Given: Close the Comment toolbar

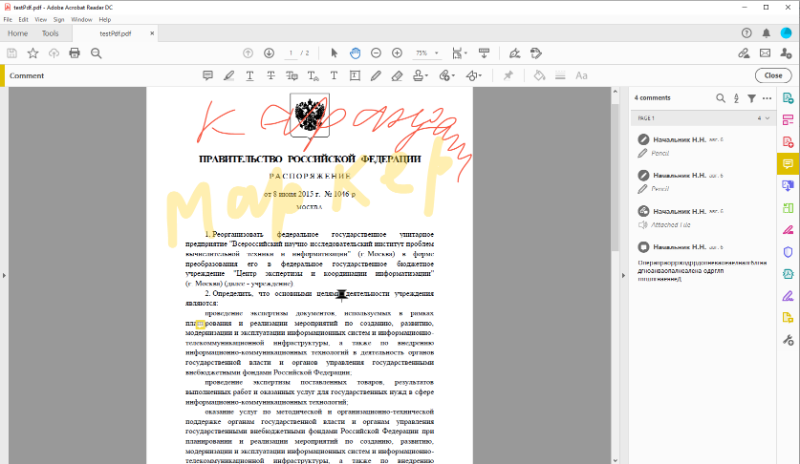Looking at the screenshot, I should pyautogui.click(x=772, y=75).
